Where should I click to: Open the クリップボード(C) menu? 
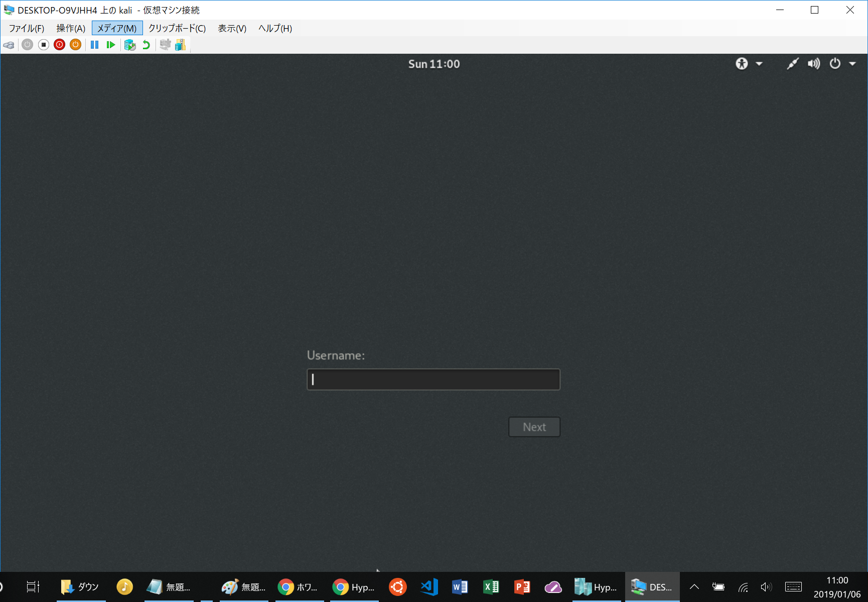[x=177, y=28]
